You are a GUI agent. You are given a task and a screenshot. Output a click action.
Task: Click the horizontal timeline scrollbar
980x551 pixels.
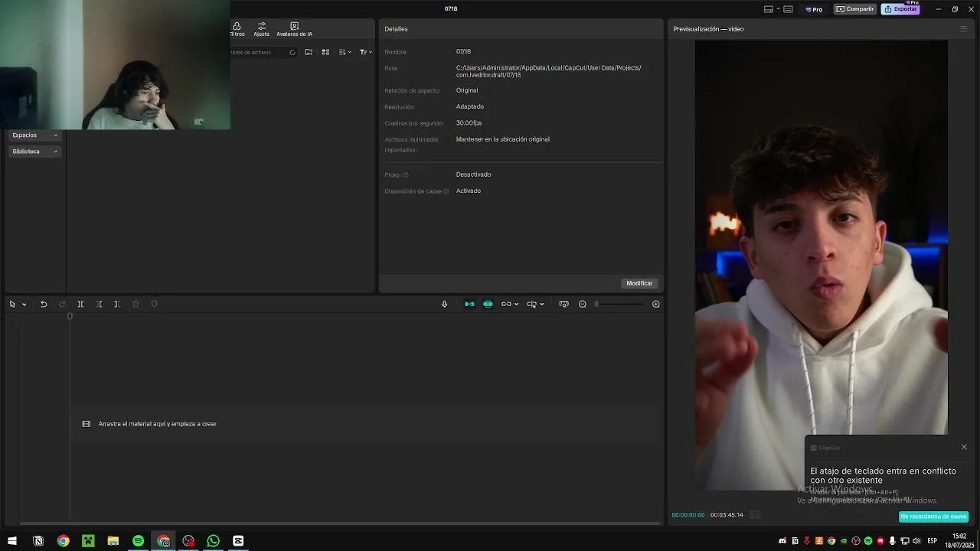pyautogui.click(x=340, y=523)
